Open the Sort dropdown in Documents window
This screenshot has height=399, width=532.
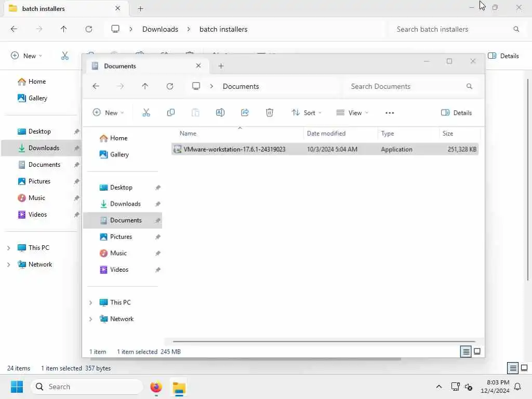click(x=306, y=113)
